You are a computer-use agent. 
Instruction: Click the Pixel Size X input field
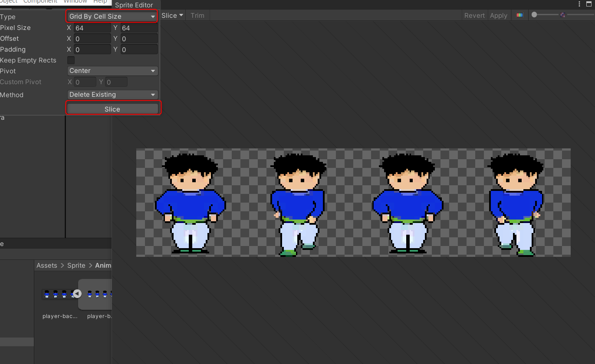[92, 27]
